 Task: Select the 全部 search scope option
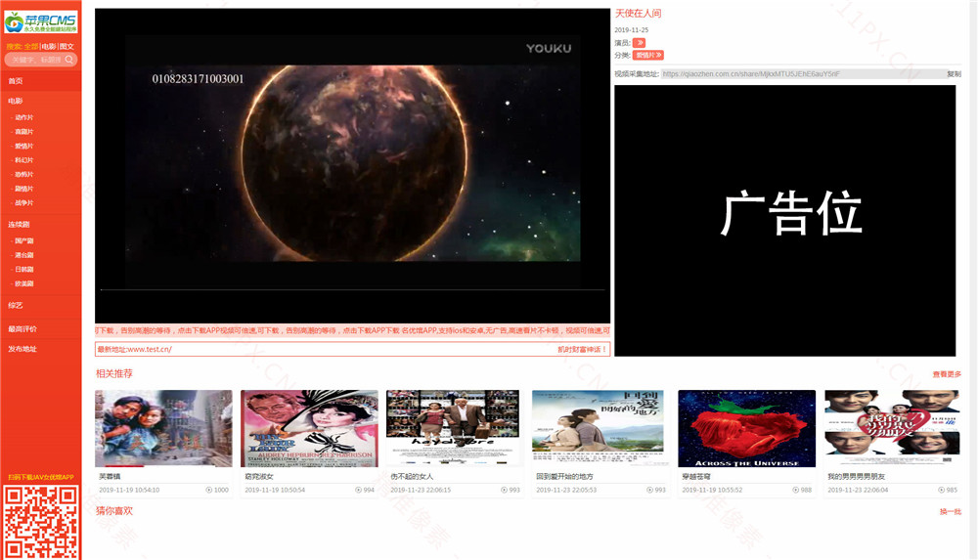(31, 46)
